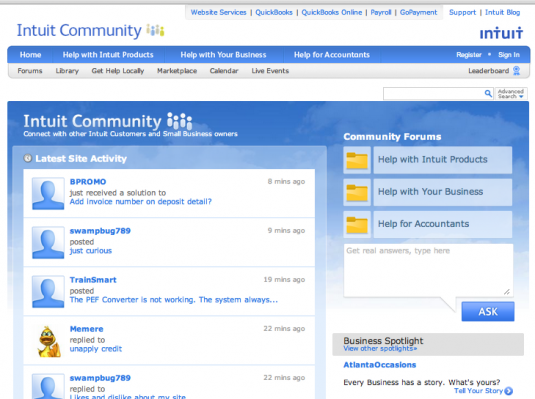The image size is (535, 399).
Task: Open Live Events from the submenu
Action: pyautogui.click(x=270, y=71)
